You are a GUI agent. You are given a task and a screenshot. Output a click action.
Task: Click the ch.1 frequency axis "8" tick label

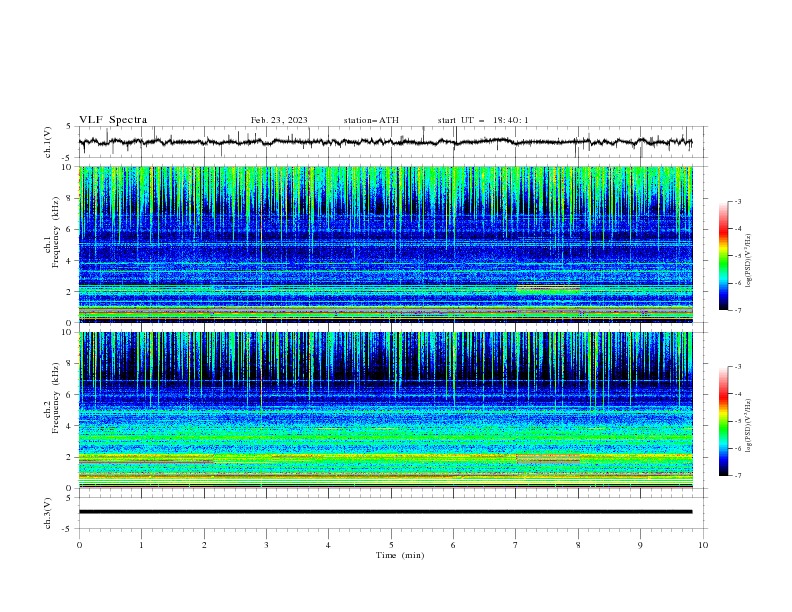pyautogui.click(x=69, y=198)
